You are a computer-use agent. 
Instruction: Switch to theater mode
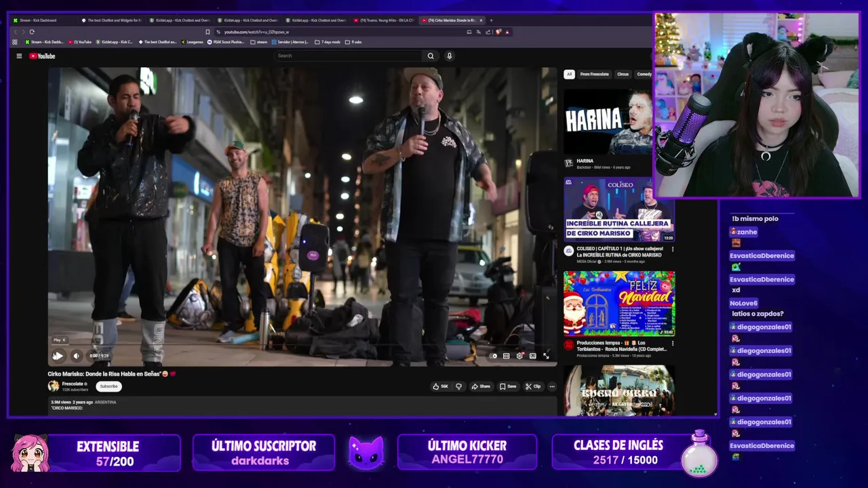pos(533,356)
